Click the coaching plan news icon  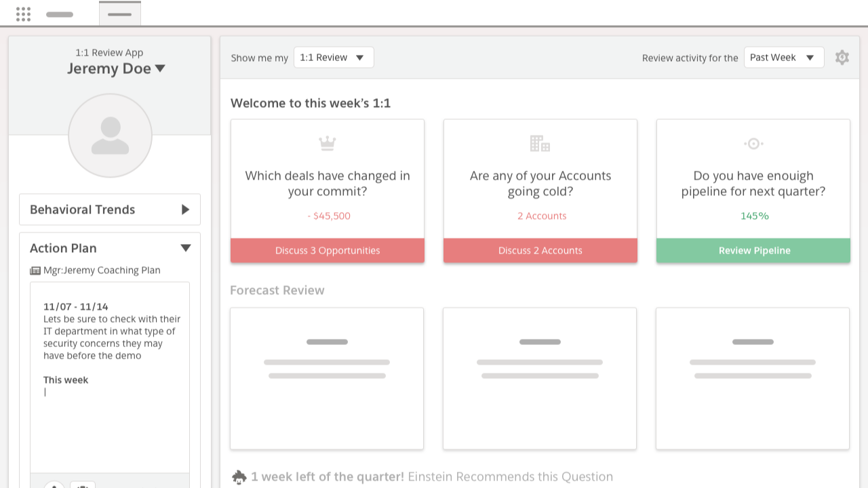pos(35,270)
